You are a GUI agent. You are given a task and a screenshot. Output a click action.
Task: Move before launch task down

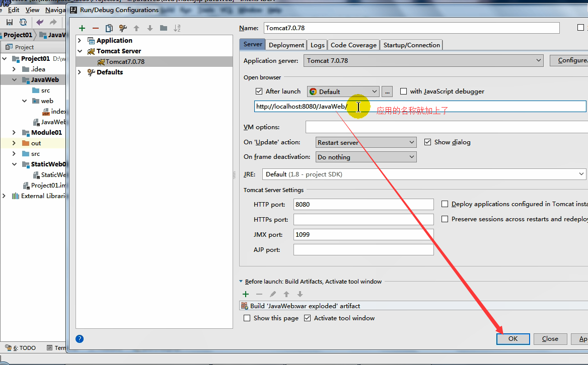pos(300,294)
